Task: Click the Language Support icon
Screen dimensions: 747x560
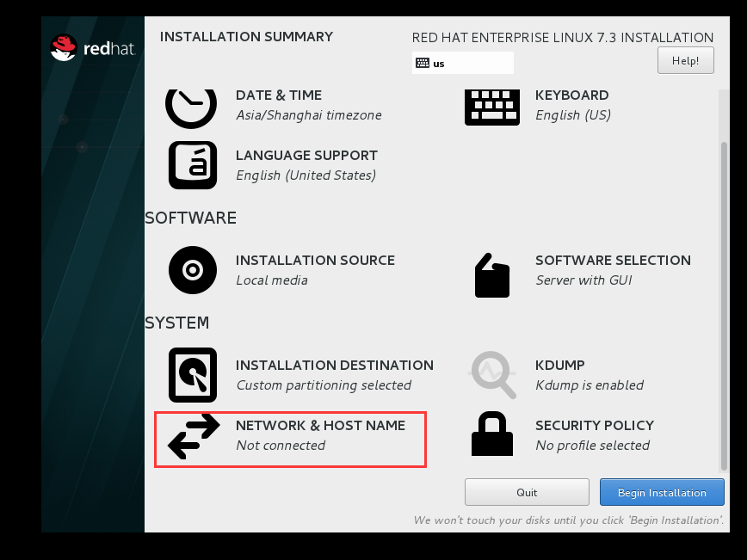Action: point(193,165)
